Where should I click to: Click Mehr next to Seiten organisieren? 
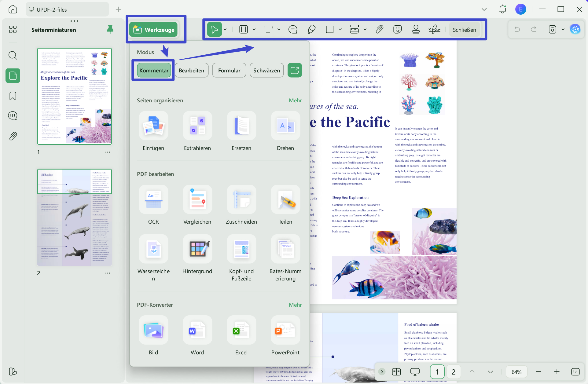pyautogui.click(x=295, y=101)
